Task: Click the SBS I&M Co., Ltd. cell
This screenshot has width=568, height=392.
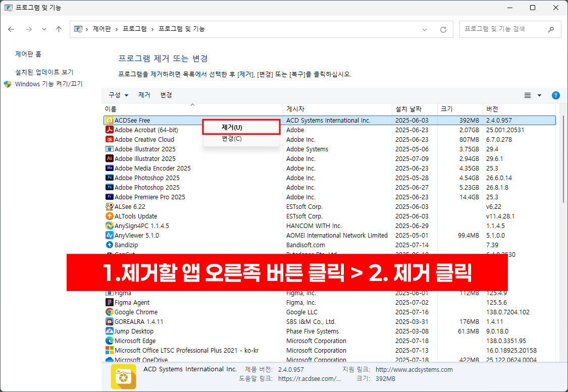Action: 311,321
